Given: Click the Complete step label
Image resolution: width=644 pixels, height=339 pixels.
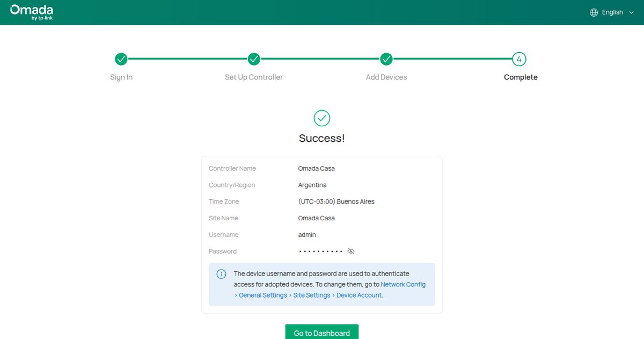Looking at the screenshot, I should [x=521, y=77].
